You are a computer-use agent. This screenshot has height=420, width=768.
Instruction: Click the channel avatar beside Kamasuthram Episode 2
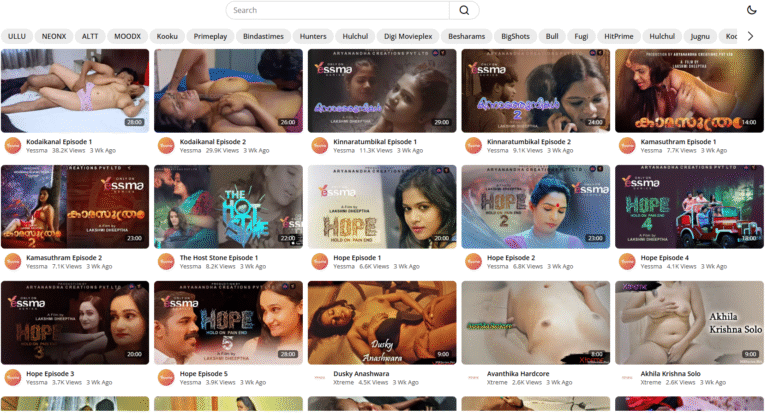[13, 262]
